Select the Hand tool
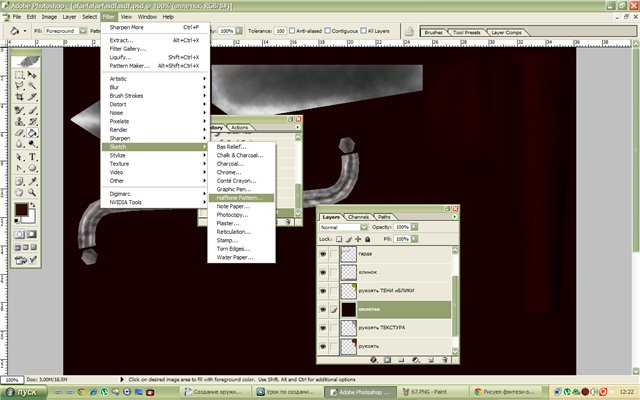The width and height of the screenshot is (640, 400). [19, 192]
